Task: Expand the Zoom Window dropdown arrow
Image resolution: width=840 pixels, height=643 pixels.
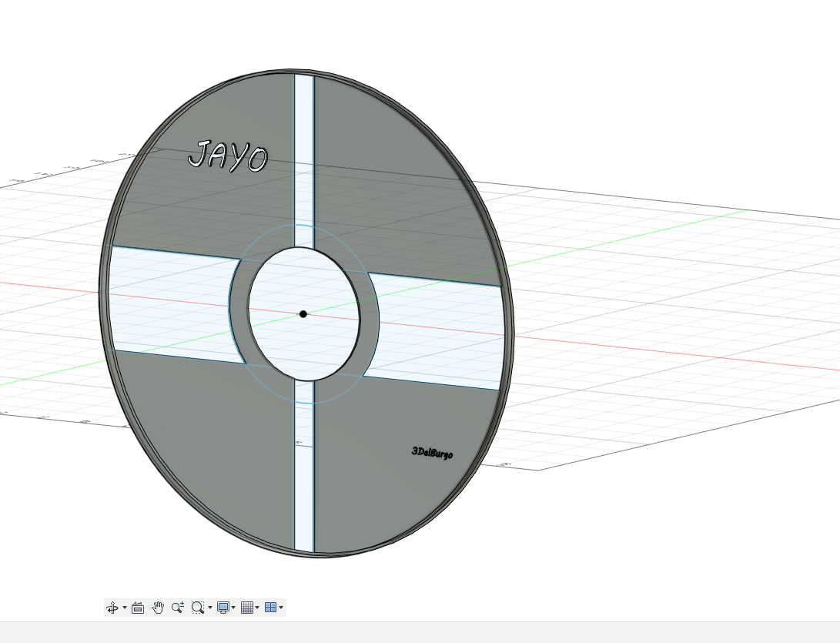Action: coord(210,608)
